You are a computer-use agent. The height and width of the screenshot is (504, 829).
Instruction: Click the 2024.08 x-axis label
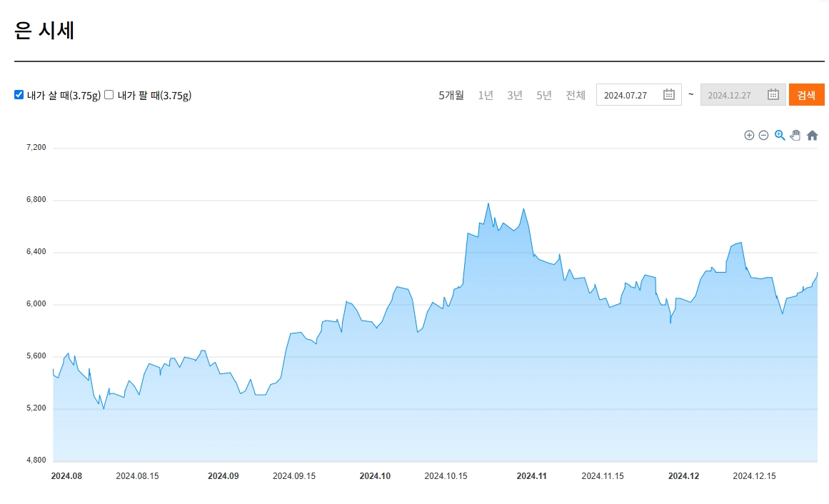pyautogui.click(x=66, y=476)
